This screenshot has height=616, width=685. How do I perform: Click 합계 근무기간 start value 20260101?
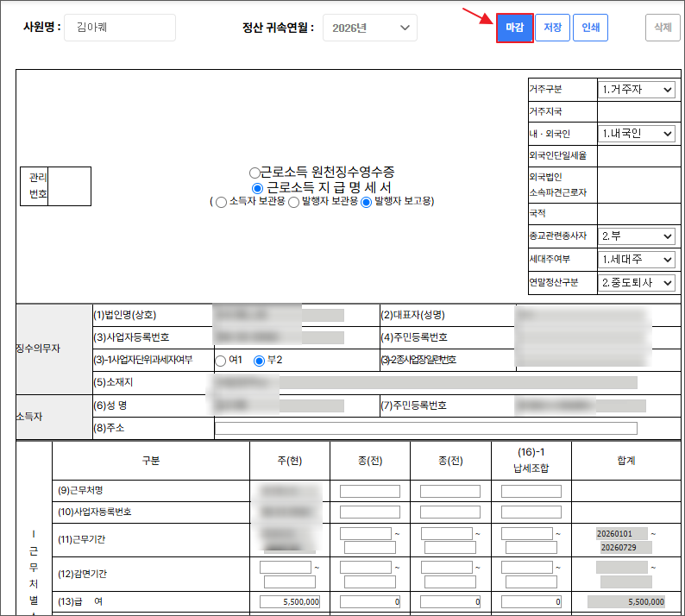[x=622, y=533]
